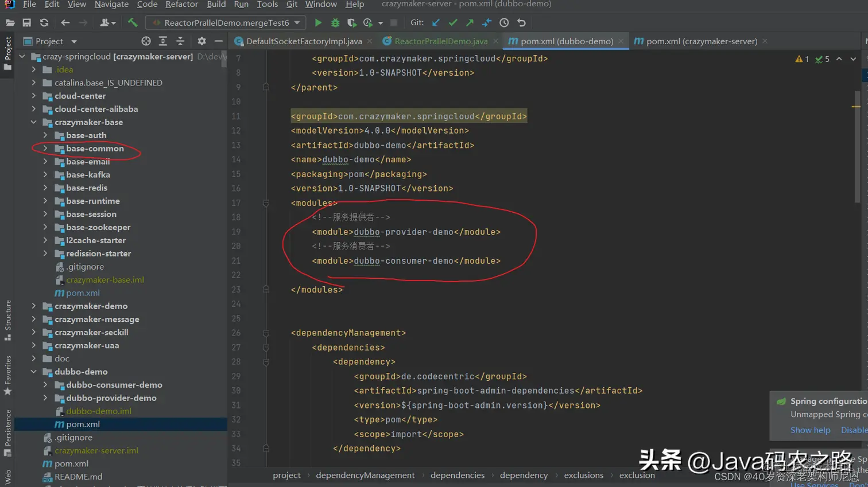
Task: Open the Structure tool window
Action: pos(7,320)
